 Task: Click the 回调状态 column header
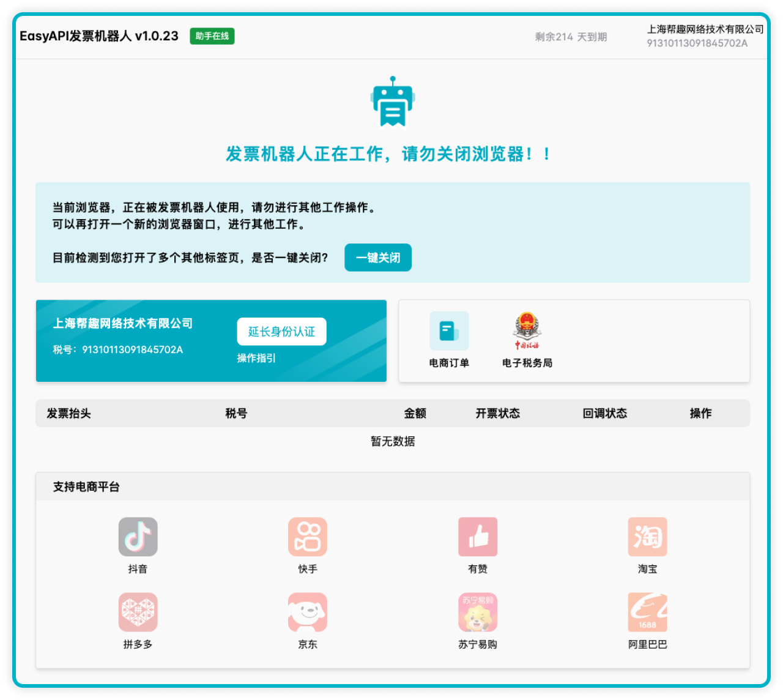[x=604, y=414]
